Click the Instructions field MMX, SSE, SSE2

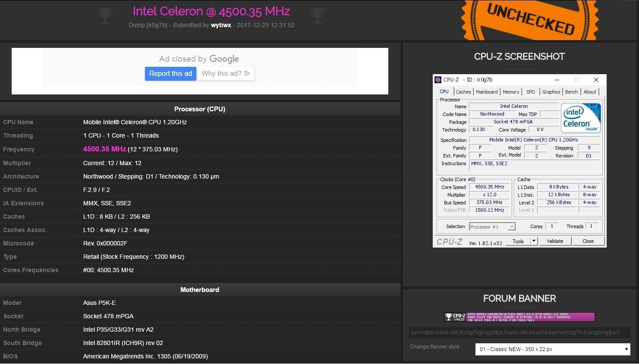coord(535,166)
